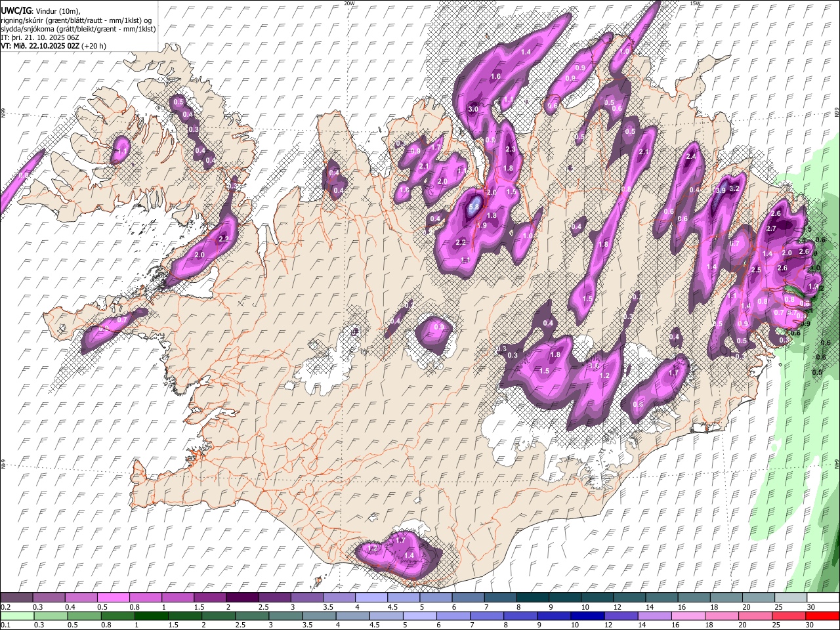
Task: Click top legend swatch between 0.2 and 0.3
Action: click(x=18, y=598)
